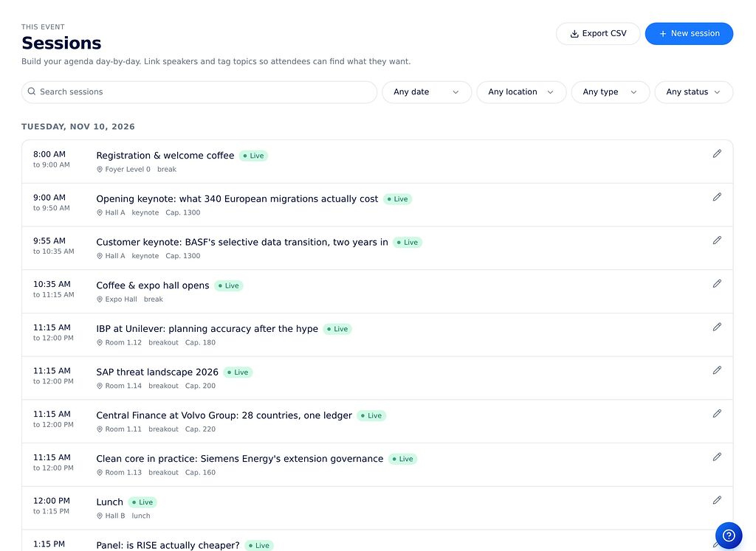Image resolution: width=756 pixels, height=551 pixels.
Task: Edit the SAP threat landscape 2026 session
Action: click(717, 370)
